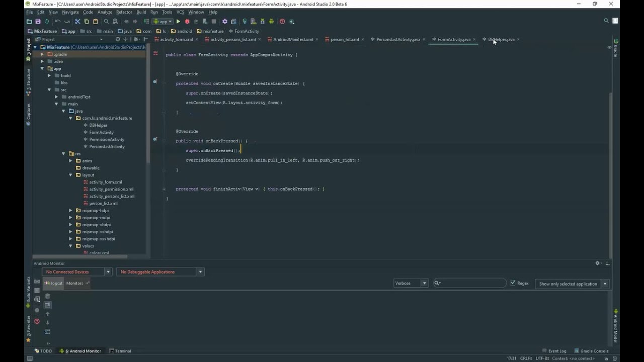Click the Find magnifier icon
The image size is (644, 362).
click(x=106, y=22)
